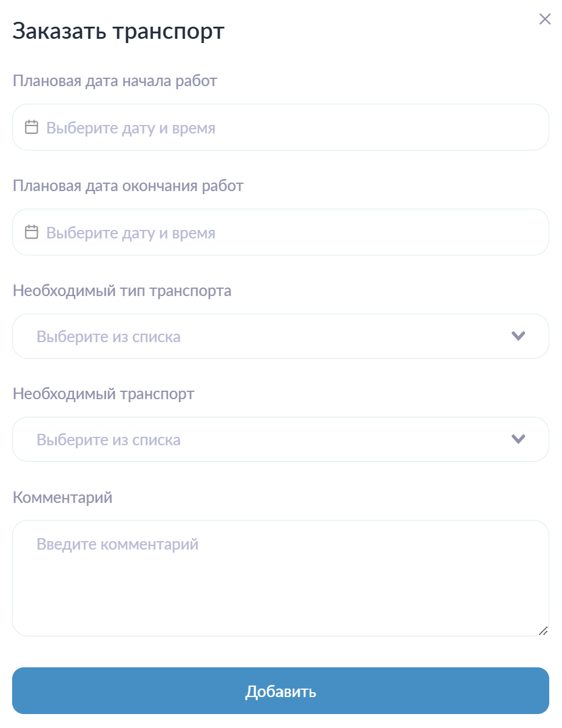Click the Плановая дата начала работ label
562x728 pixels.
pyautogui.click(x=115, y=81)
